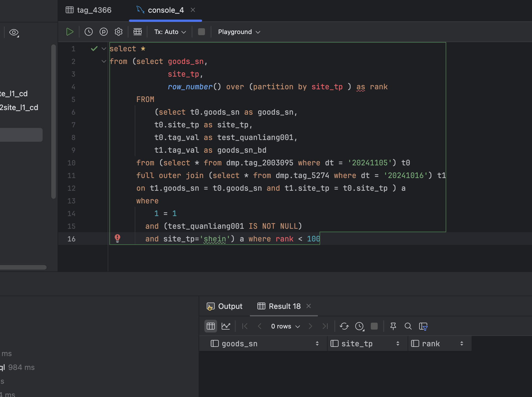Screen dimensions: 532x397
Task: Open the Playground mode dropdown
Action: (x=239, y=32)
